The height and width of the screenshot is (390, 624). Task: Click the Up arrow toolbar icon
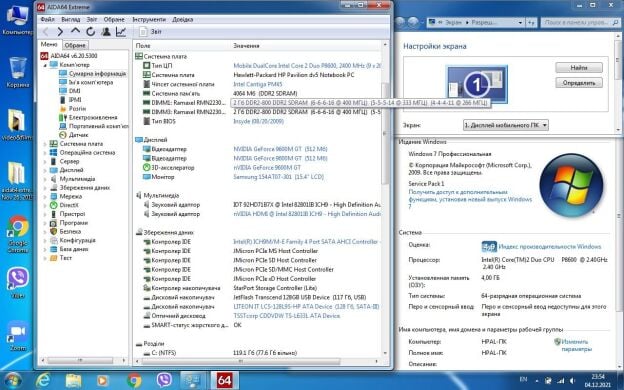pos(75,31)
